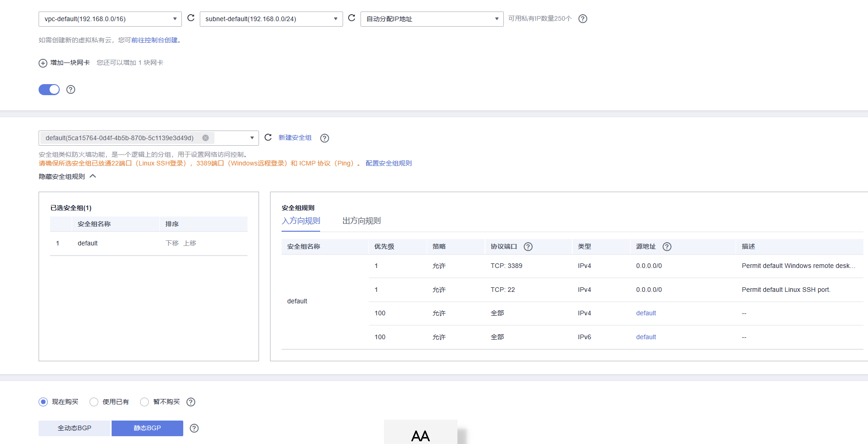The height and width of the screenshot is (444, 868).
Task: Switch to 出方向规则 tab
Action: (361, 221)
